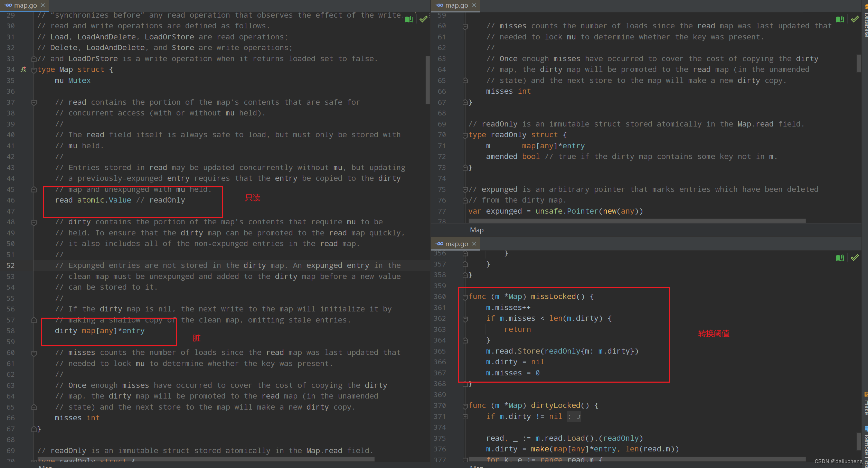Click the top-right editor horizontal scrollbar

[x=637, y=221]
